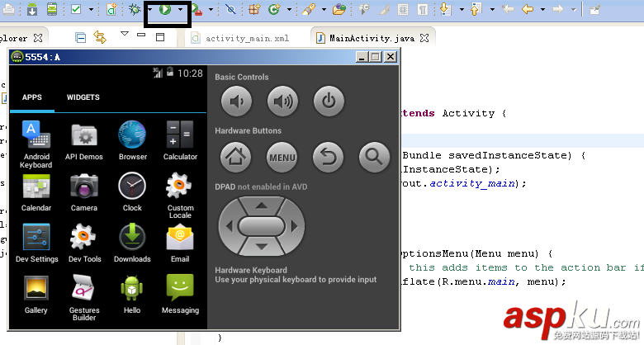Click the Search flashlight toolbar icon
This screenshot has height=345, width=644.
pos(309,9)
